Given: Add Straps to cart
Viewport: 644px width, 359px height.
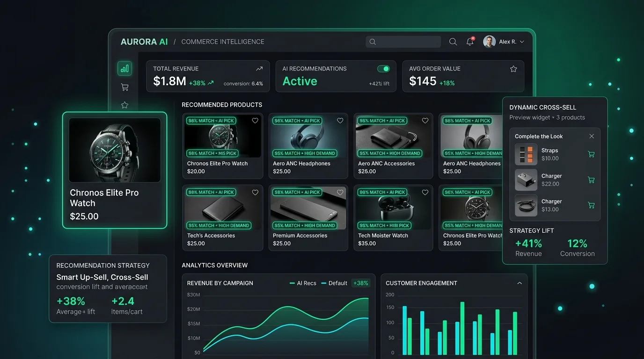Looking at the screenshot, I should click(591, 154).
